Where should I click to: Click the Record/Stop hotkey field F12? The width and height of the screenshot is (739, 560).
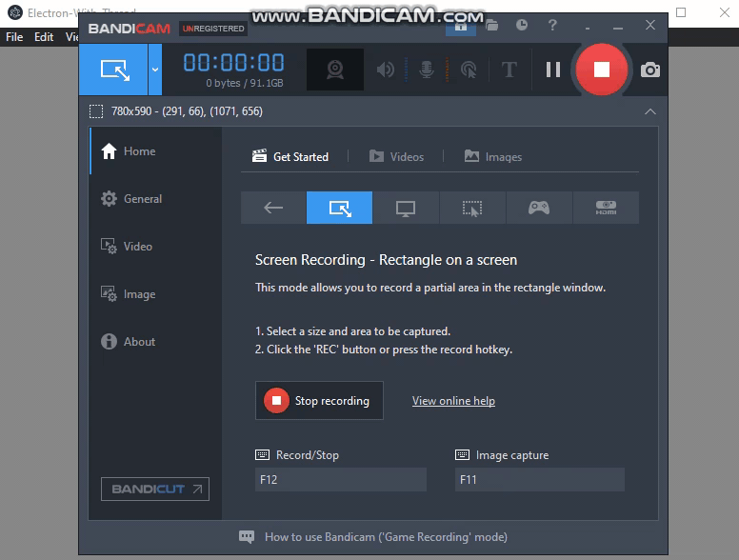click(x=341, y=479)
